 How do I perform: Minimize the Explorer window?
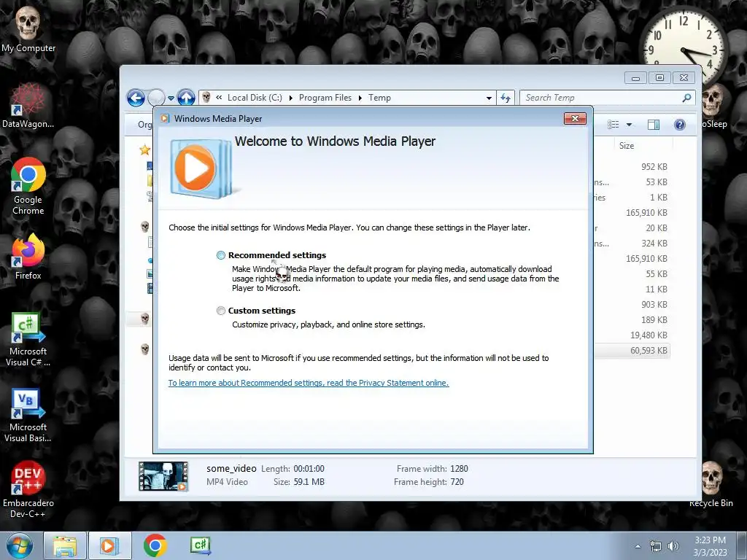[x=635, y=77]
